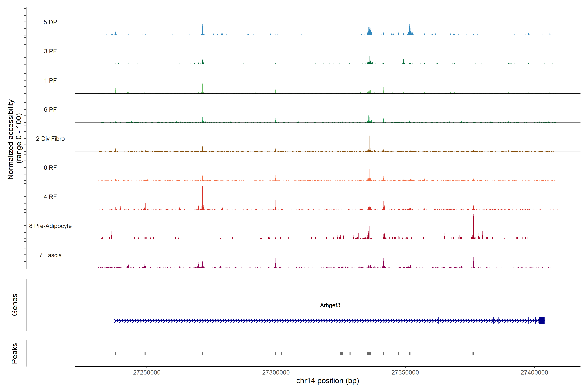Click the 7 Fascia track label
Viewport: 588px width, 392px height.
[x=50, y=255]
